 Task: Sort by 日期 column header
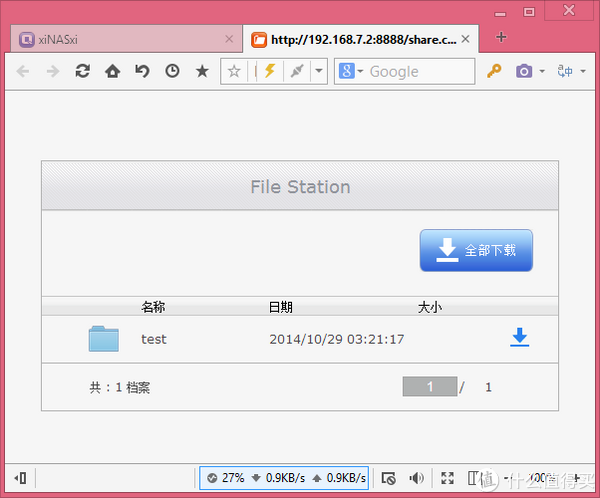[280, 307]
